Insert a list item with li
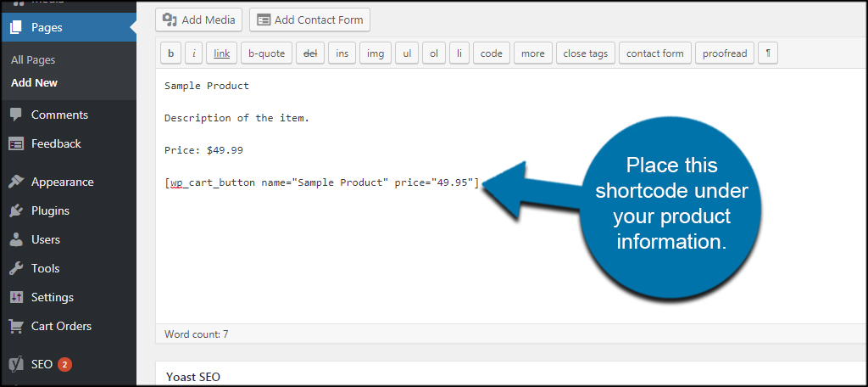 (459, 53)
